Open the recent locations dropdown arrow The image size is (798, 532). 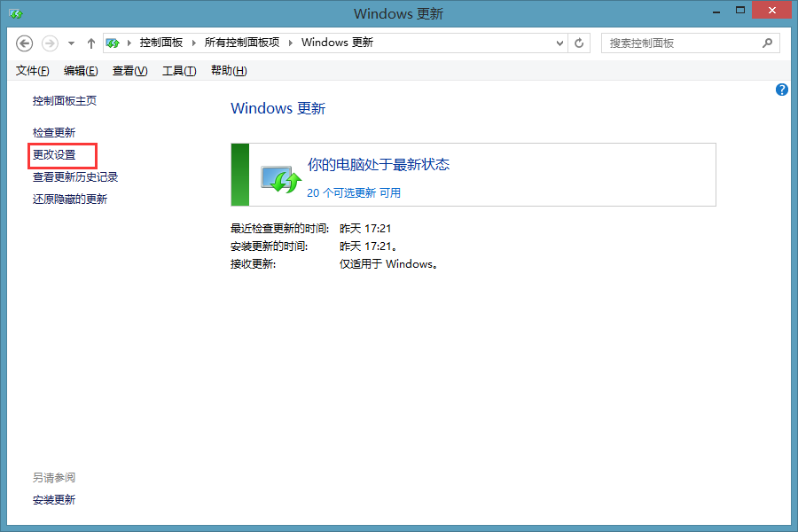pos(71,43)
